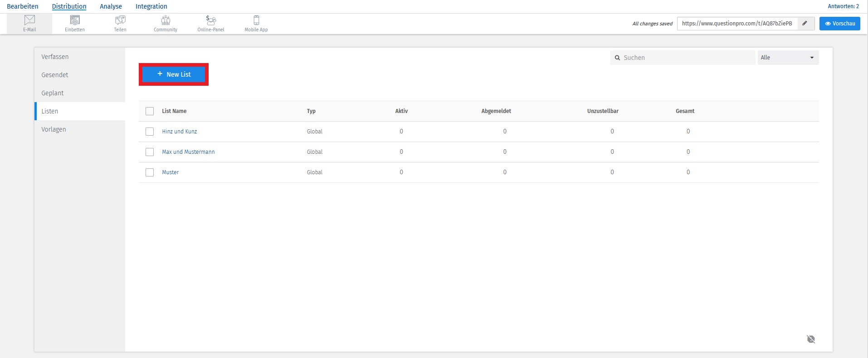868x358 pixels.
Task: Click the Abgemeldet column header
Action: coord(496,111)
